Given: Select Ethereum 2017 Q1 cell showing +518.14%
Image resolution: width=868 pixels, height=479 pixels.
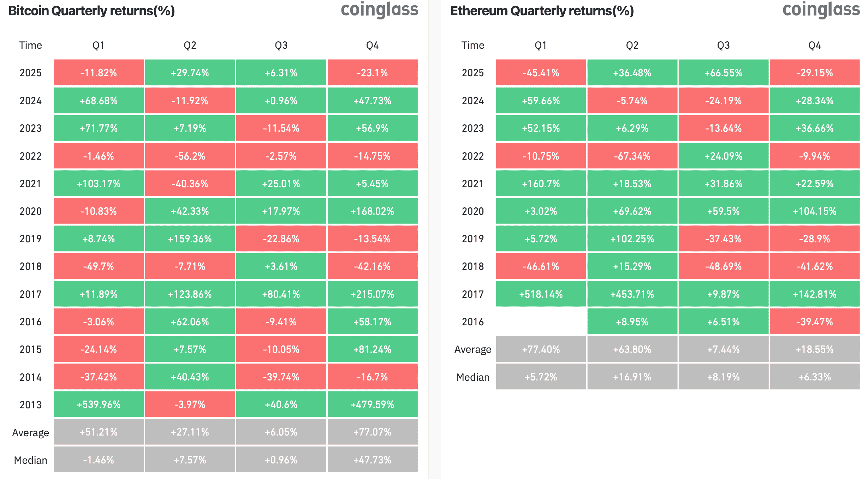Looking at the screenshot, I should click(x=541, y=294).
